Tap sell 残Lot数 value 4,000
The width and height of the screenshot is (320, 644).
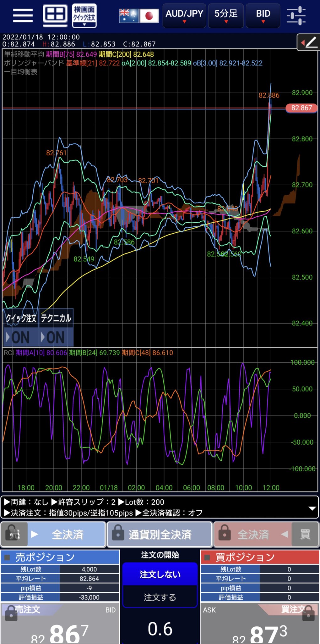click(89, 569)
